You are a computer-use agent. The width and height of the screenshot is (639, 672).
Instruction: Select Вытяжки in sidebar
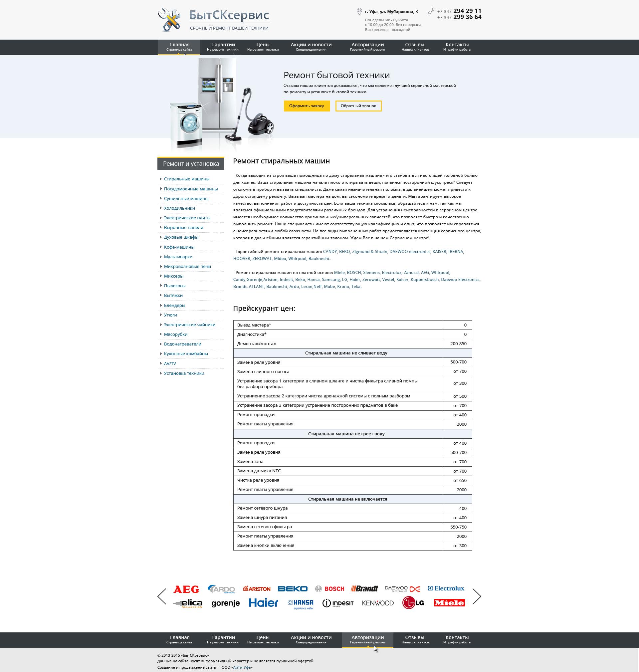click(x=173, y=296)
